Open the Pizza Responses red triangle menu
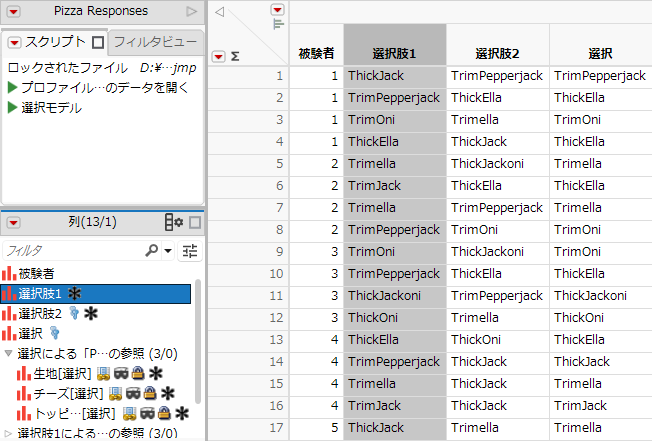 click(13, 12)
